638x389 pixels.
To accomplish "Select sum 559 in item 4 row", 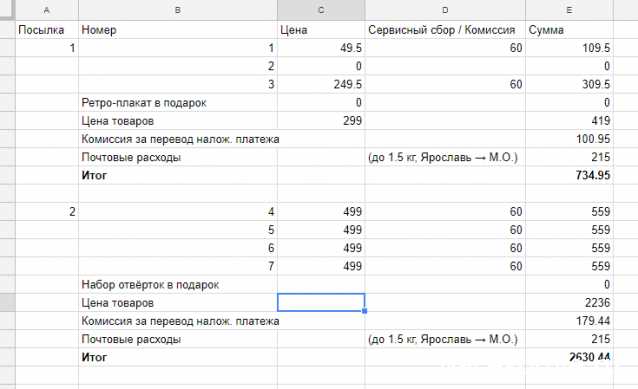I will click(x=569, y=212).
